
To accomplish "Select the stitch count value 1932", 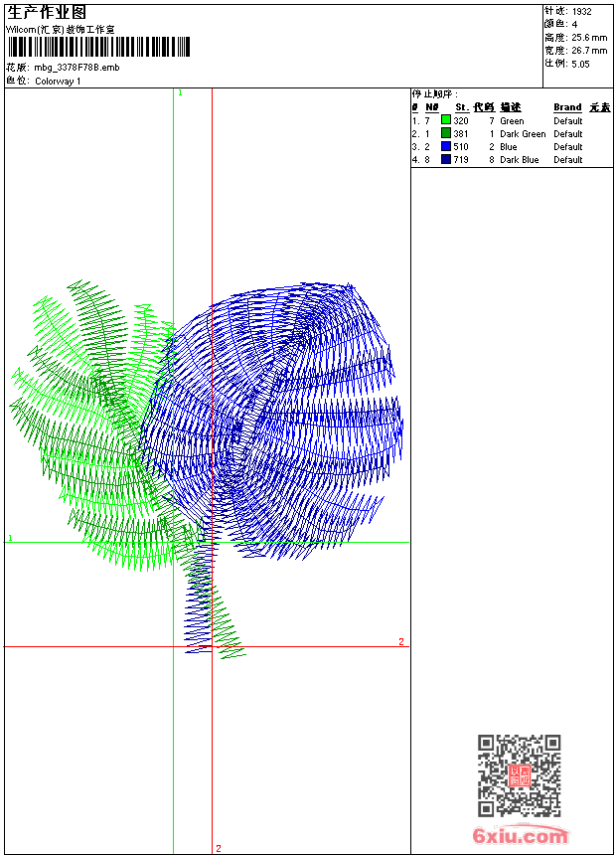I will point(581,12).
